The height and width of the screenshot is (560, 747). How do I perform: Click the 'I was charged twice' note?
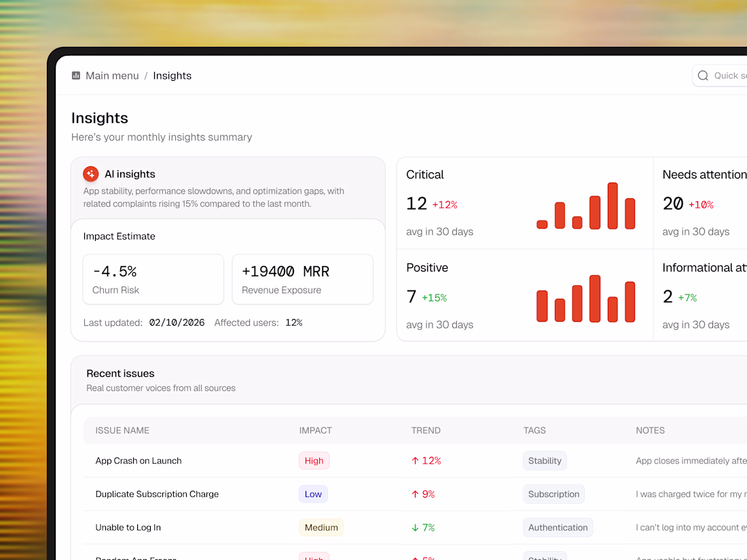coord(691,494)
